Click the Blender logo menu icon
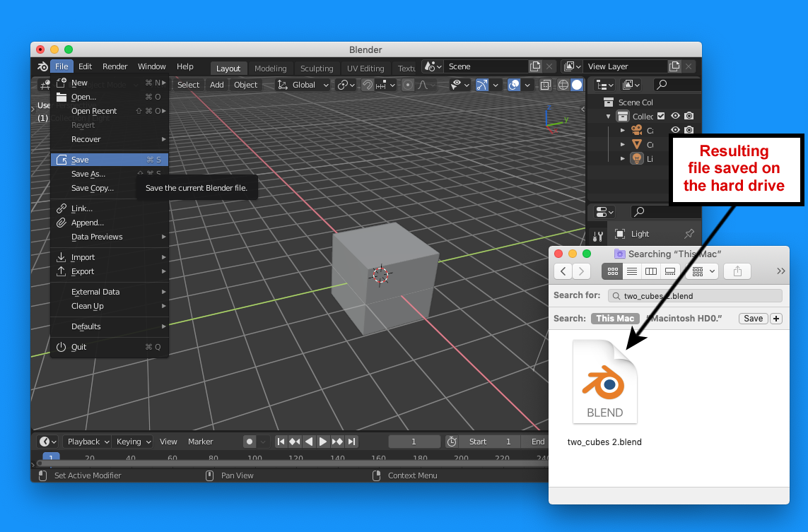 pos(43,66)
